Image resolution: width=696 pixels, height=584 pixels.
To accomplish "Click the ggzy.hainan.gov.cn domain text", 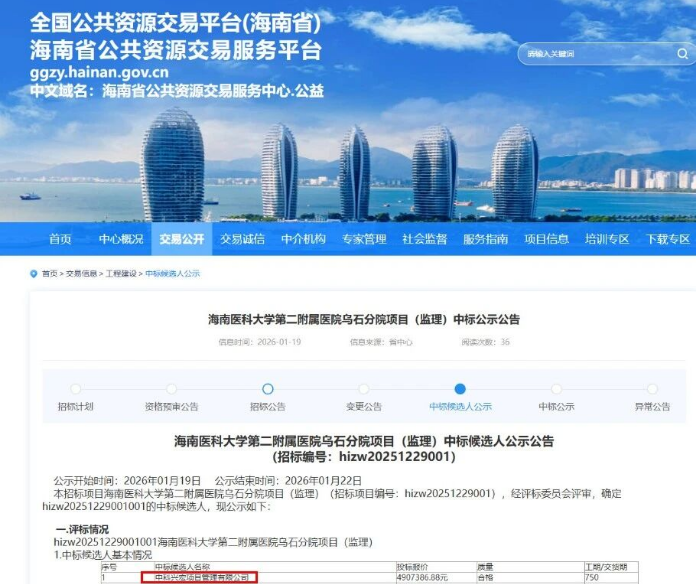I will (99, 72).
